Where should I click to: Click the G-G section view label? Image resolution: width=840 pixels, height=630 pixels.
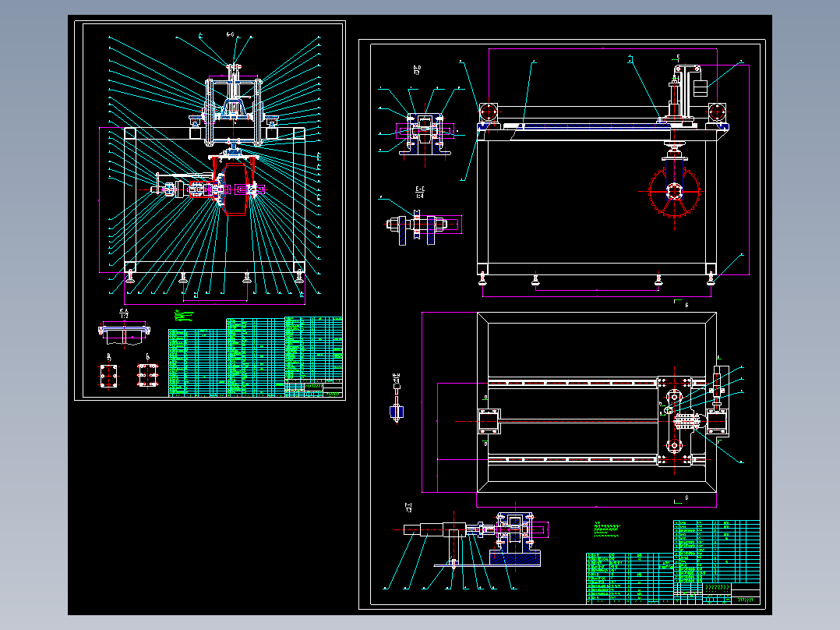pos(231,34)
